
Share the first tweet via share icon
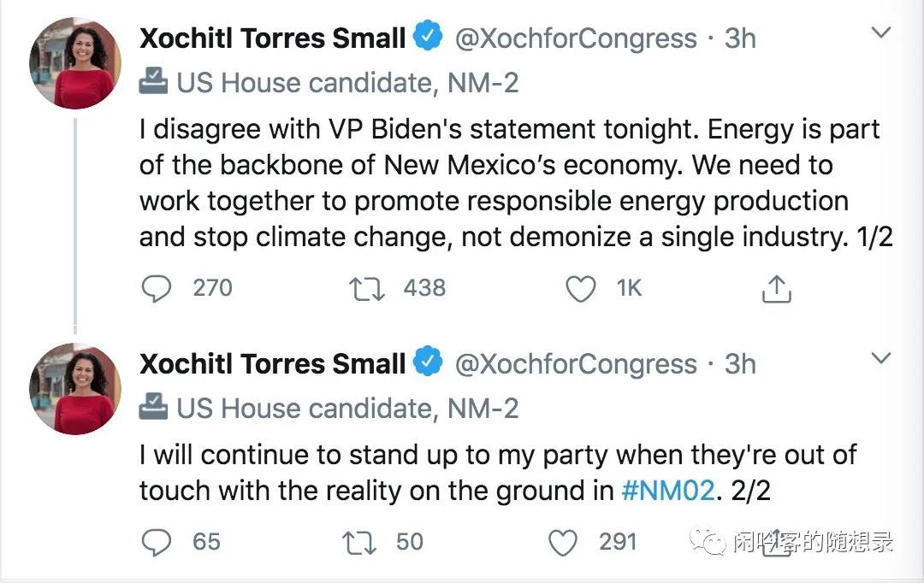coord(776,289)
